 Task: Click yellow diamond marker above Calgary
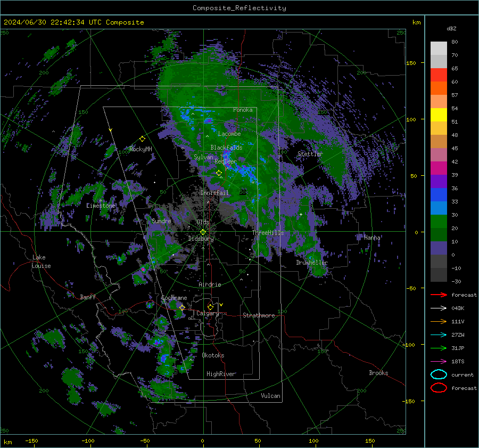210,307
